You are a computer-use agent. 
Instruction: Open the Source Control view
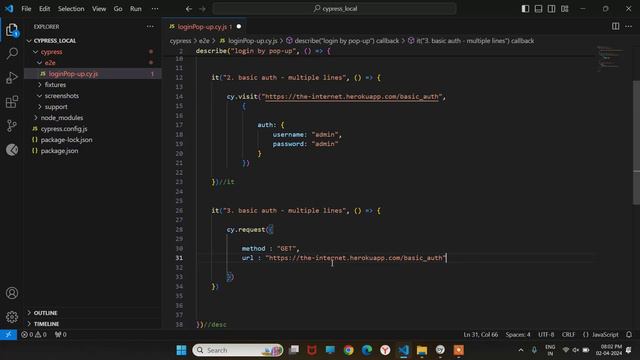tap(12, 126)
